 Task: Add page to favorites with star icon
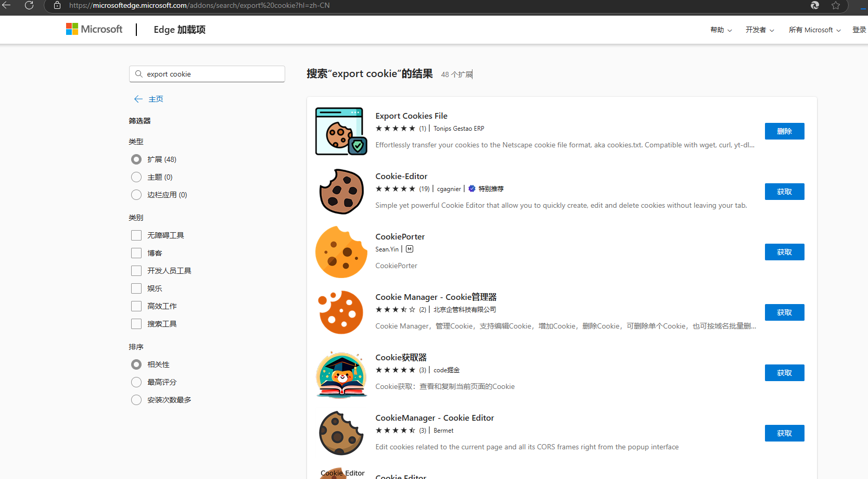tap(836, 5)
